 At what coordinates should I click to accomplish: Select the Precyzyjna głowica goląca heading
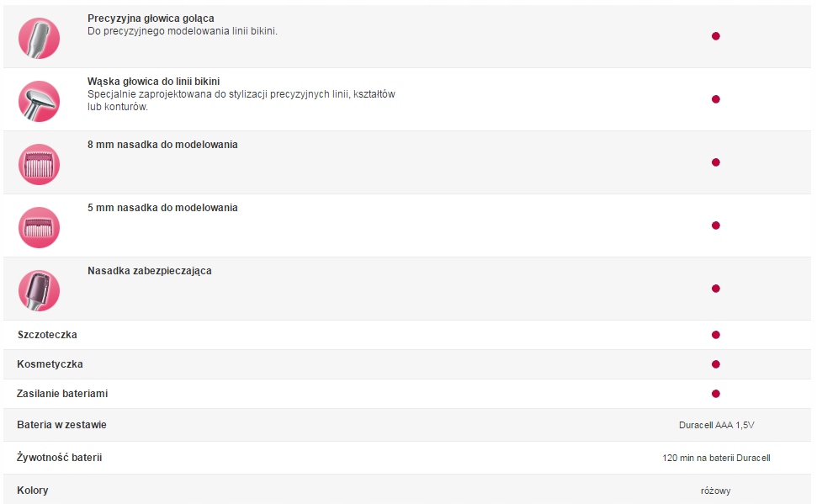151,19
